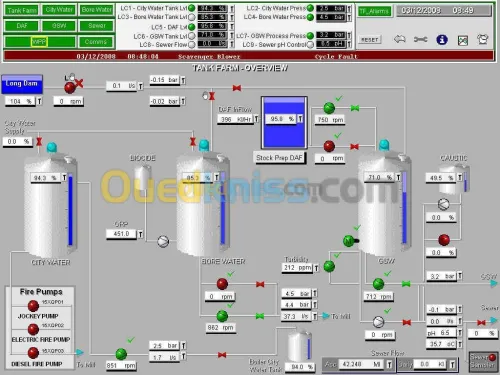Toggle the LC3 Bore Water Tank Lvl indicator
This screenshot has width=500, height=375.
click(x=192, y=17)
